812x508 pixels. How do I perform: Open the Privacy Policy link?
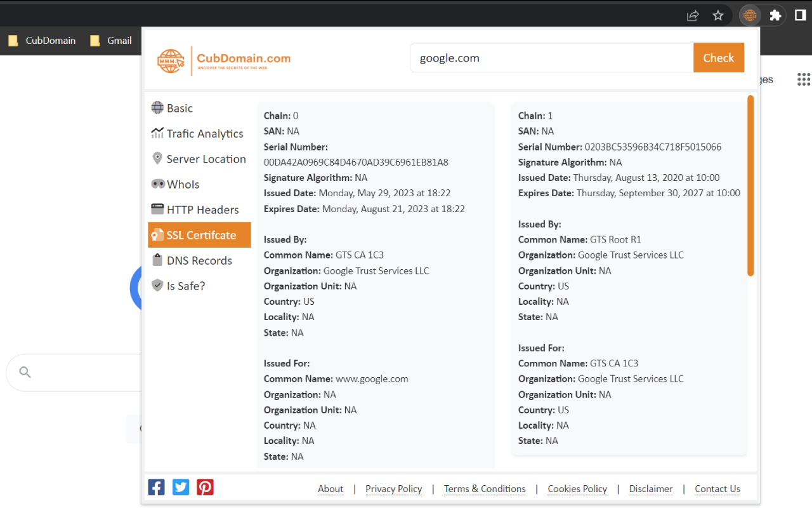(x=393, y=489)
